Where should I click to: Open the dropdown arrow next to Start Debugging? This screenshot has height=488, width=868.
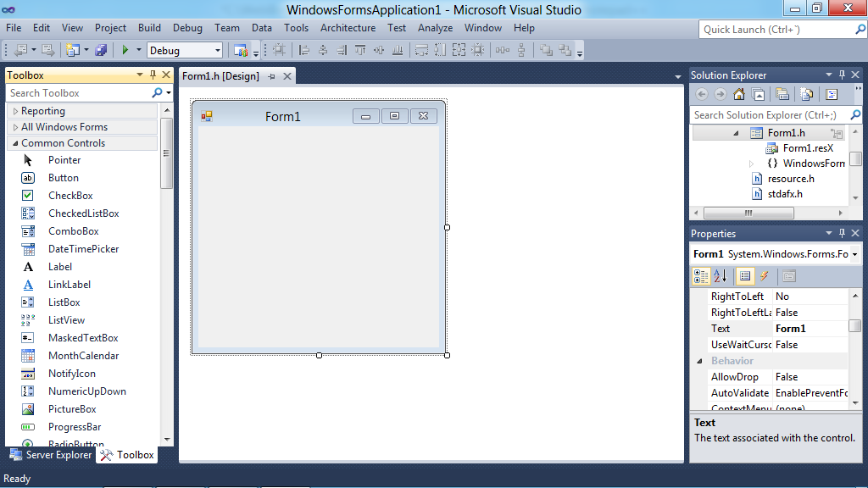pos(138,50)
